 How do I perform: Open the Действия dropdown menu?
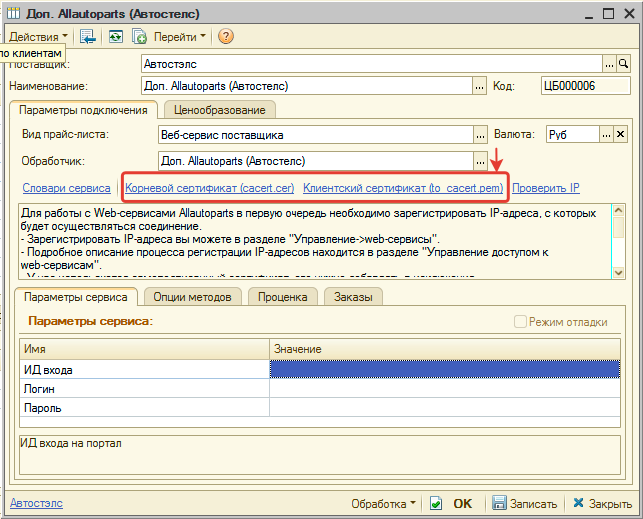pyautogui.click(x=38, y=37)
